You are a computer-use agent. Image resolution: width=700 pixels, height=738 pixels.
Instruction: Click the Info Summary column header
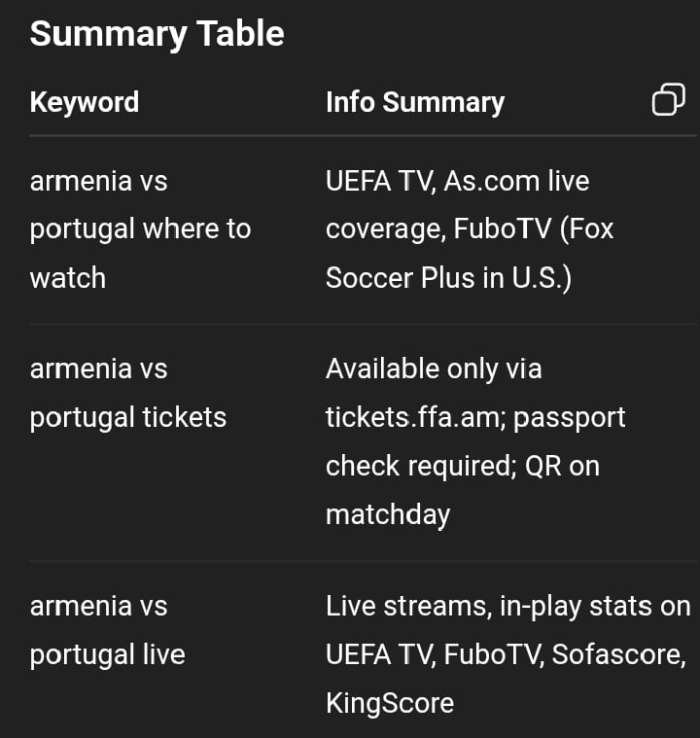[x=415, y=102]
